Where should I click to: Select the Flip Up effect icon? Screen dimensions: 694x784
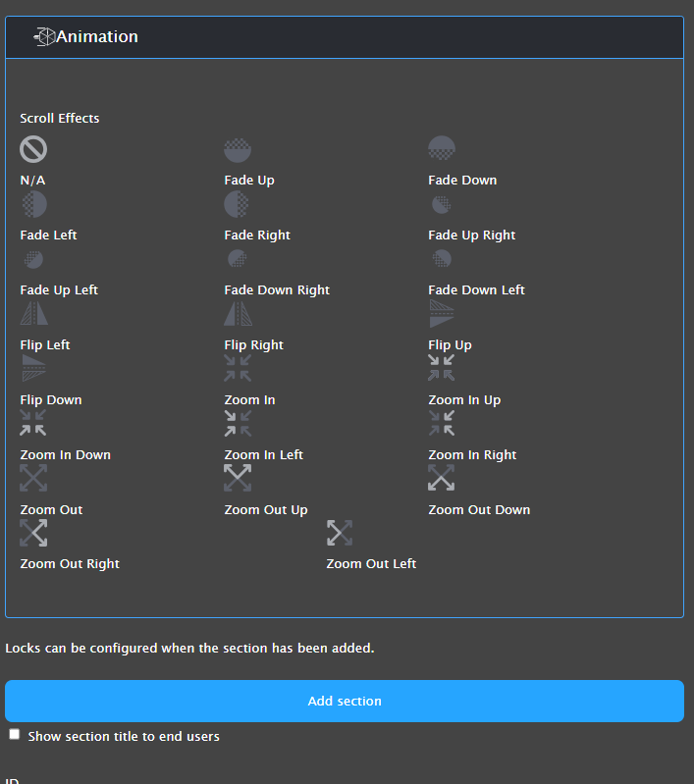click(442, 313)
